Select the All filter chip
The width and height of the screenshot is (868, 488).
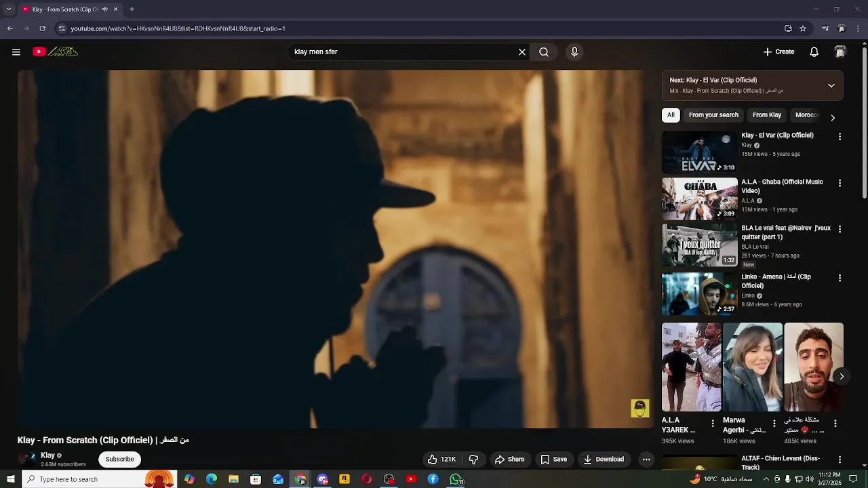pos(671,115)
